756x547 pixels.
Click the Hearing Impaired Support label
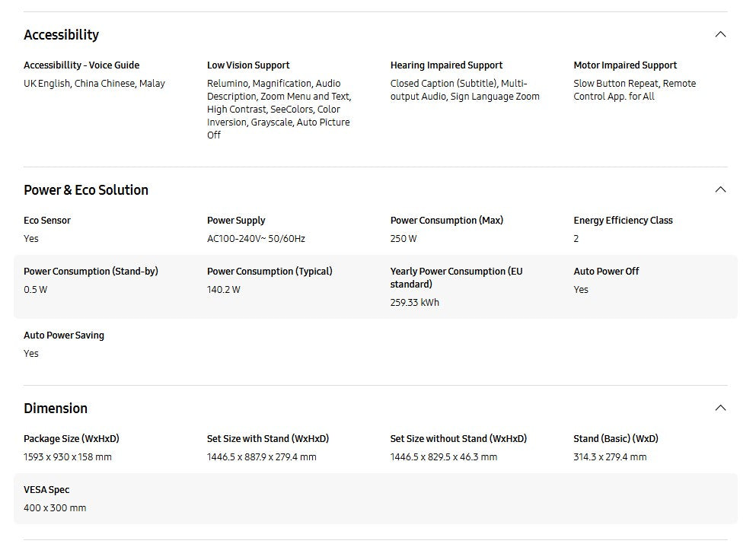tap(446, 65)
